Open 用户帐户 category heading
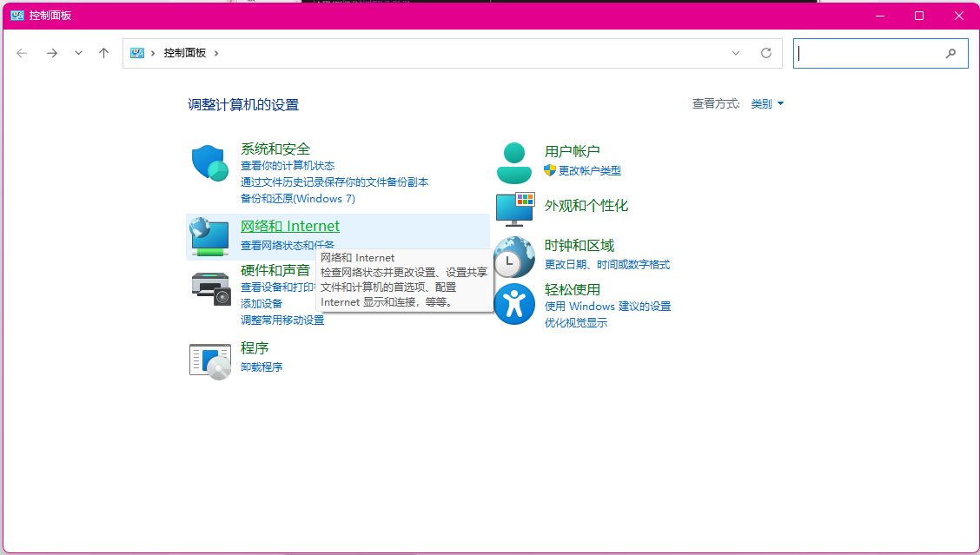 pos(572,151)
